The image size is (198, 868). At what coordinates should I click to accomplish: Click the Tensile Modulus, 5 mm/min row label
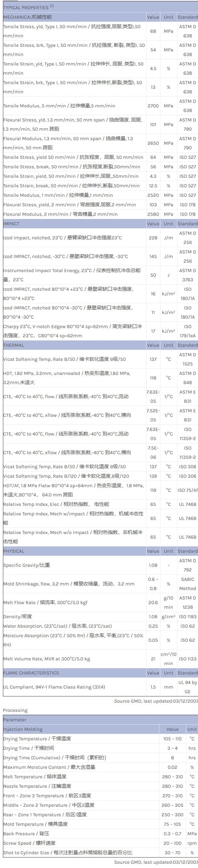tap(59, 106)
